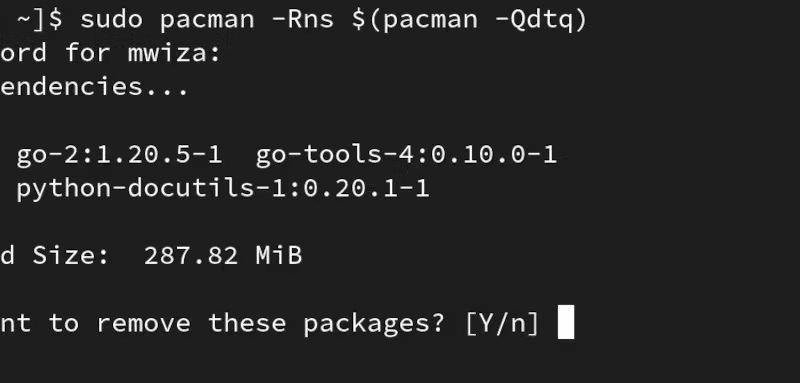The width and height of the screenshot is (800, 383).
Task: Click the first pacman word after sudo
Action: coord(207,20)
